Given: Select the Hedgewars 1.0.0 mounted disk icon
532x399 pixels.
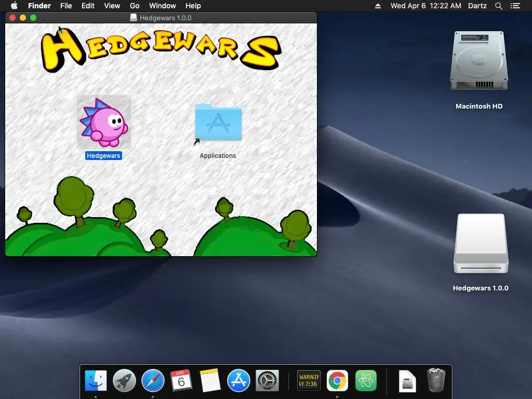Looking at the screenshot, I should pyautogui.click(x=481, y=243).
